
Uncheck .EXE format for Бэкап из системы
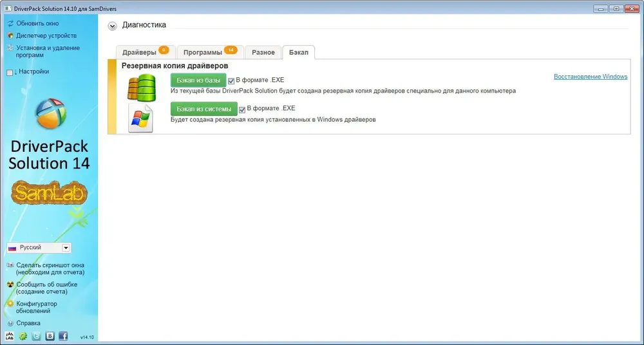coord(242,109)
